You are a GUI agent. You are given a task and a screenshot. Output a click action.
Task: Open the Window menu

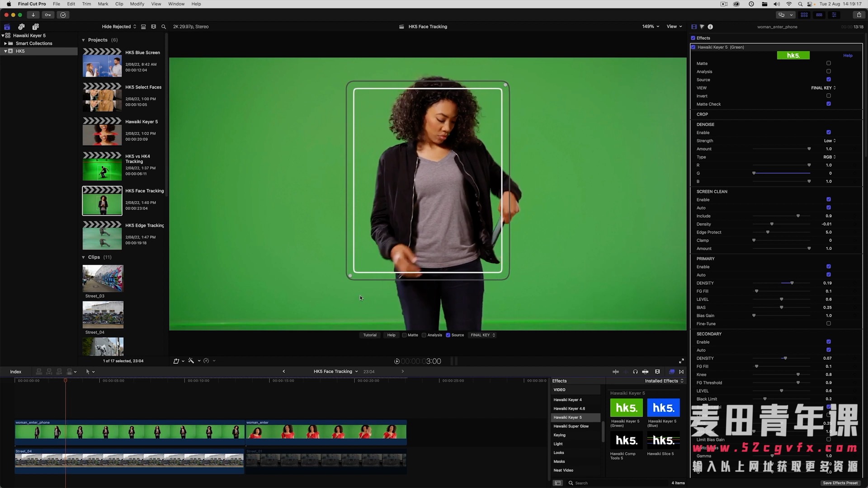point(176,4)
